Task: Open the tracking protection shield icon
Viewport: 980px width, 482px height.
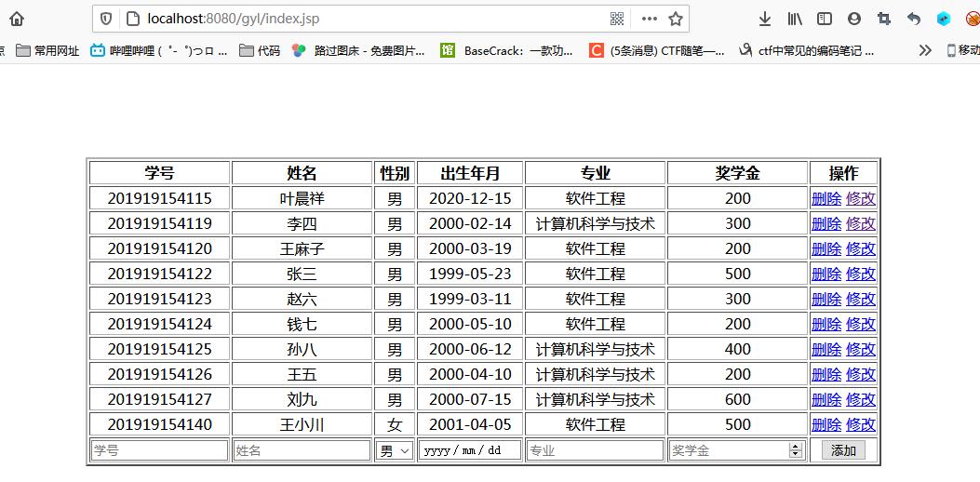Action: coord(107,19)
